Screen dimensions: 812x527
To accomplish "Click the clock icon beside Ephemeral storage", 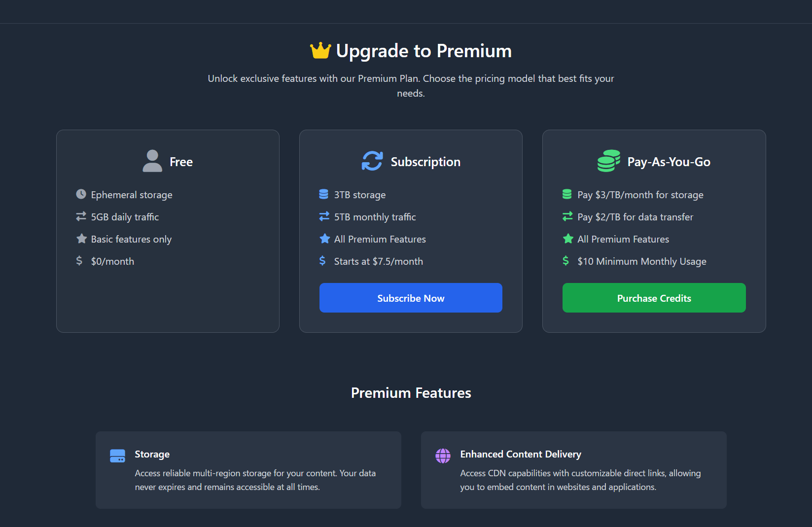I will [81, 194].
